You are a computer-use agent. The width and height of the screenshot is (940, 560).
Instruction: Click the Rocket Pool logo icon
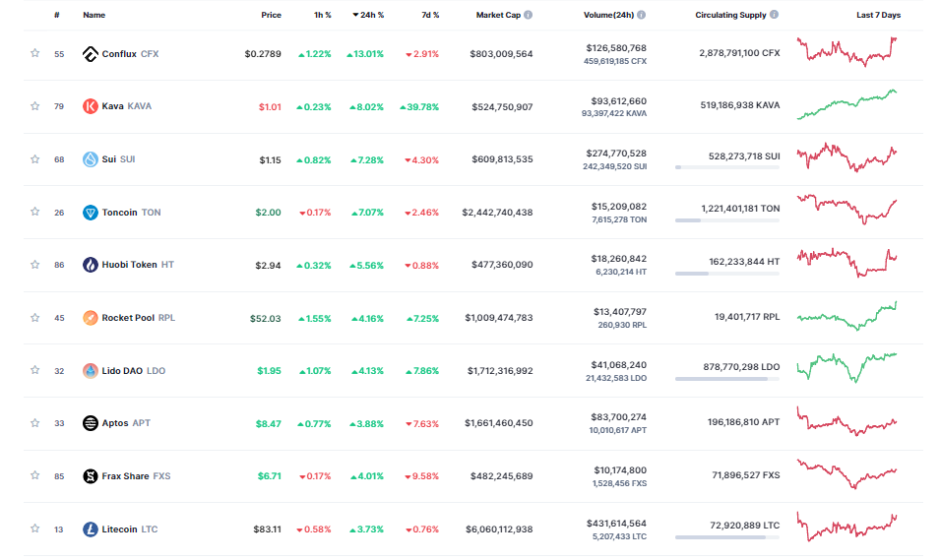(x=90, y=318)
